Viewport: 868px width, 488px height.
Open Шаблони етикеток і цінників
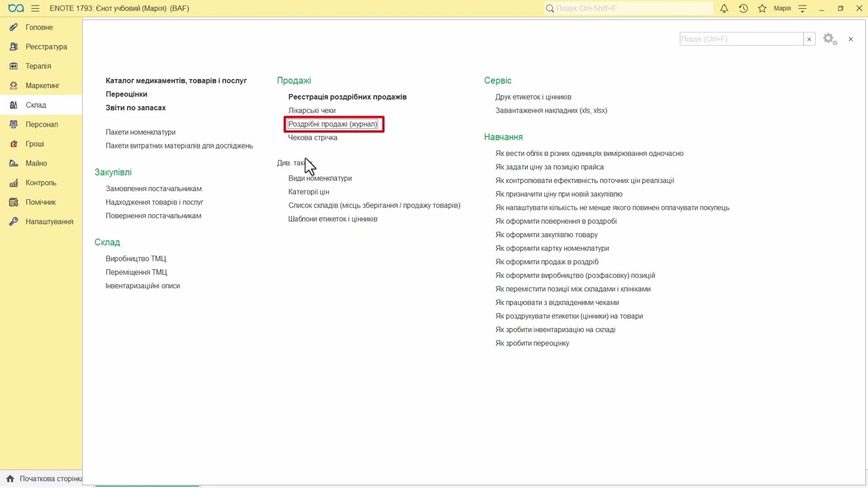[333, 219]
